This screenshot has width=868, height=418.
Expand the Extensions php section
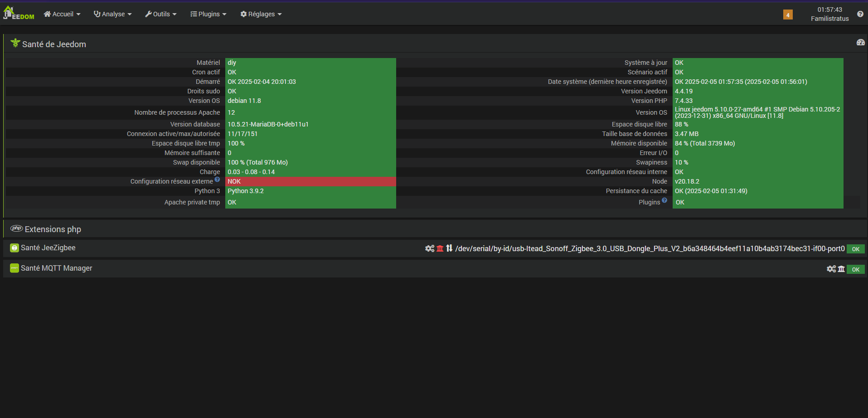click(53, 229)
